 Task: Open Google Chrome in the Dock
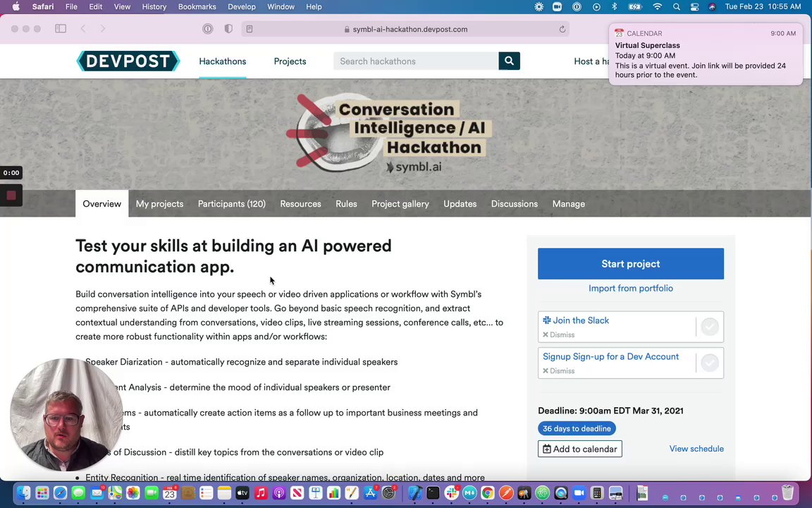pos(487,493)
